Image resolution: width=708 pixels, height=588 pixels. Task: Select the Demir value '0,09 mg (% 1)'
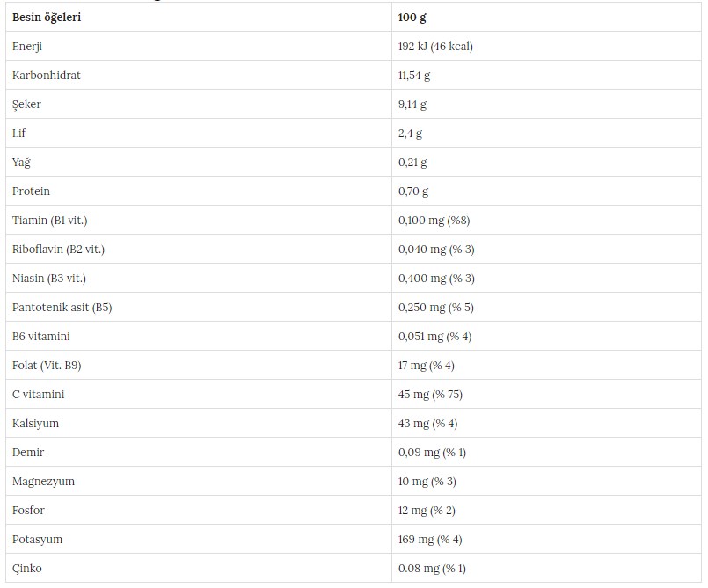tap(432, 453)
